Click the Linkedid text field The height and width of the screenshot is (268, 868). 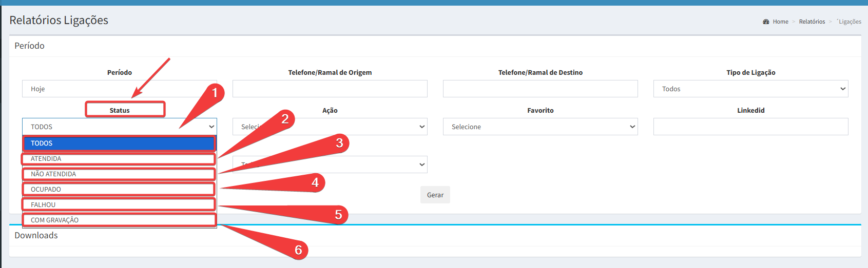[750, 127]
